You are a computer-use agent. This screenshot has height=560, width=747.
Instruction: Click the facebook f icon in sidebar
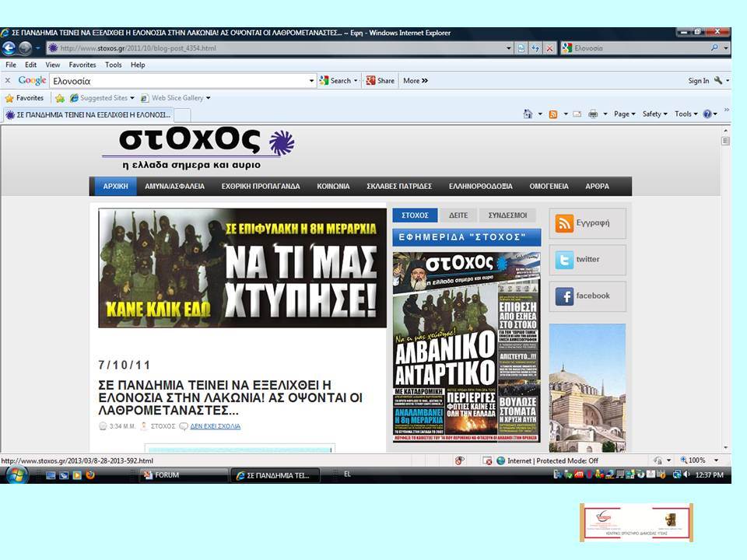click(x=564, y=296)
